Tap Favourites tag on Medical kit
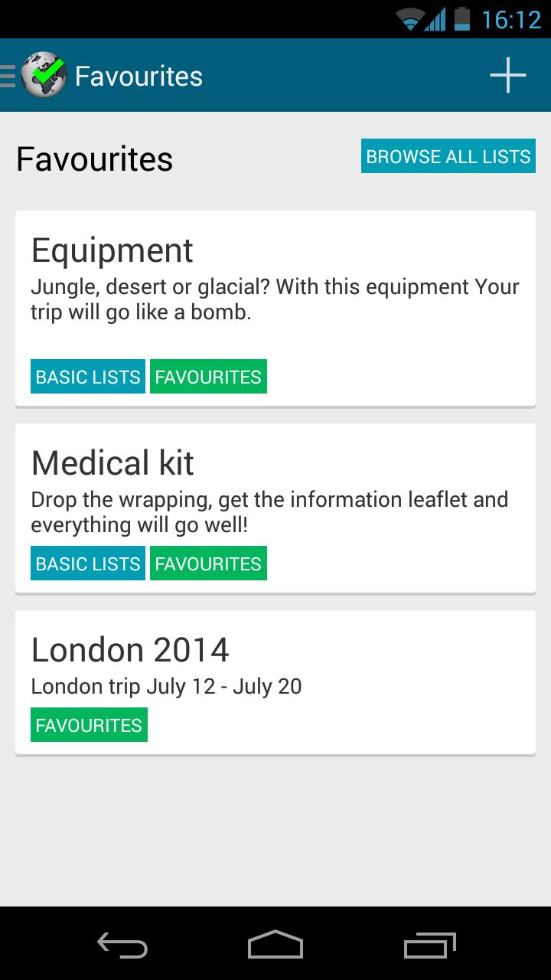Viewport: 551px width, 980px height. (208, 563)
